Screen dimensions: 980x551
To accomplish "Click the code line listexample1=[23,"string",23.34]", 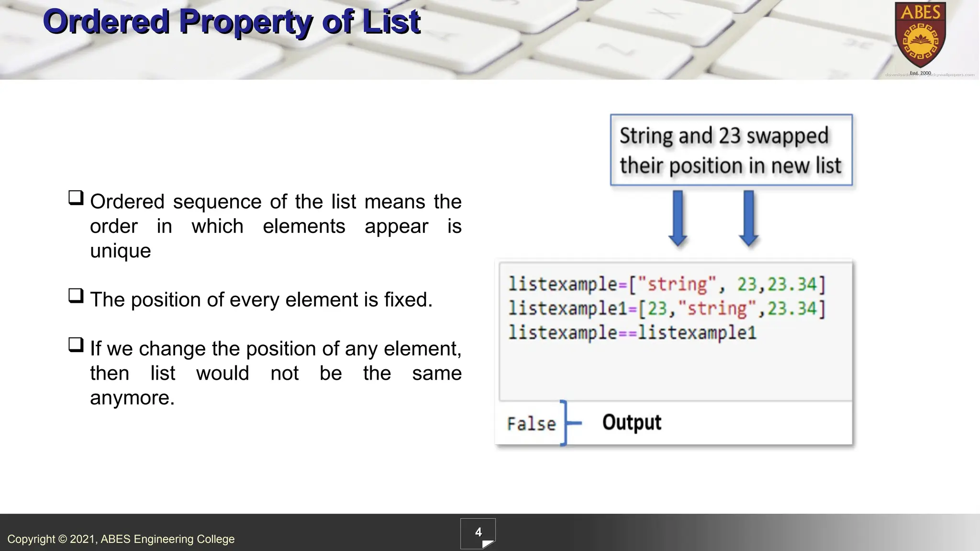I will [667, 309].
